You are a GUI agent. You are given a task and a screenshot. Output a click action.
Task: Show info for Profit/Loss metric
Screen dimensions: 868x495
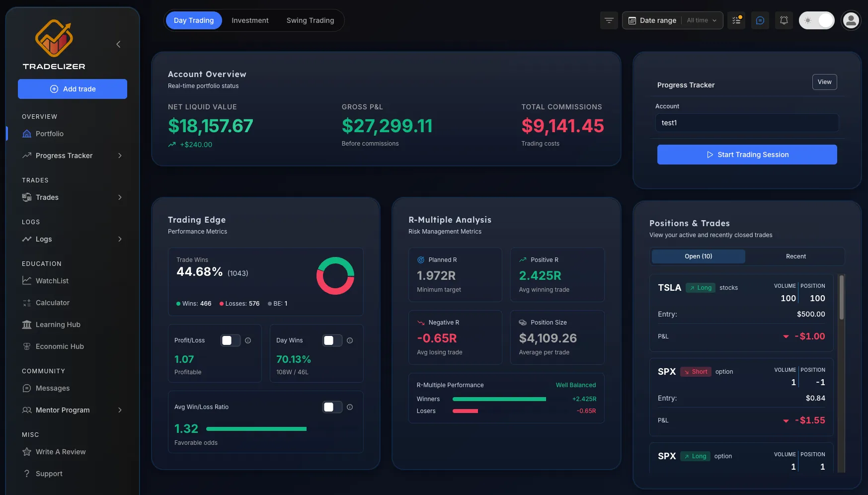click(248, 340)
